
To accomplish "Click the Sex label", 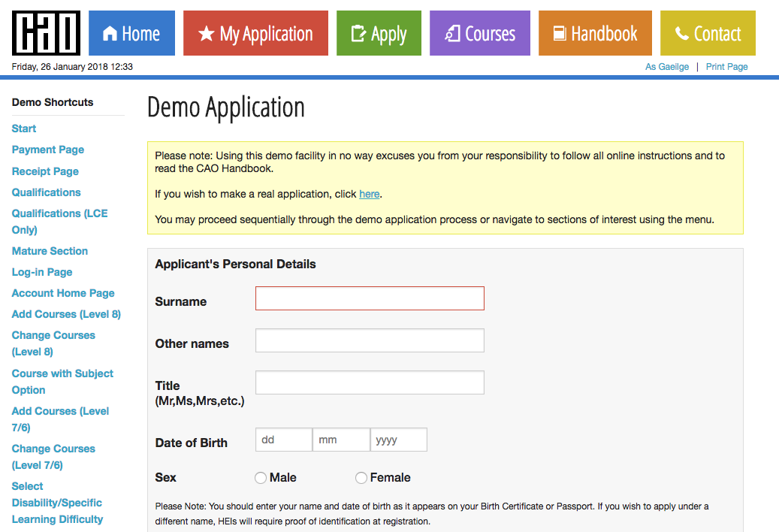I will (x=165, y=477).
